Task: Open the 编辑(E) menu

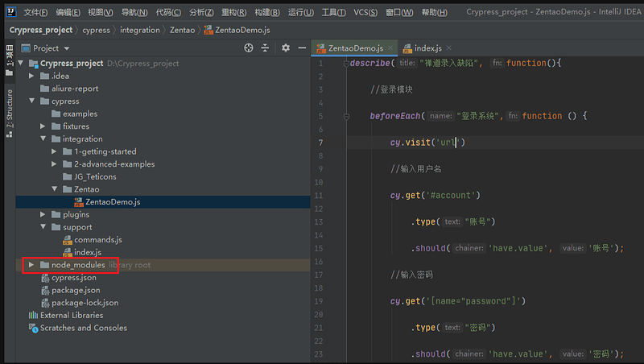Action: click(x=68, y=12)
